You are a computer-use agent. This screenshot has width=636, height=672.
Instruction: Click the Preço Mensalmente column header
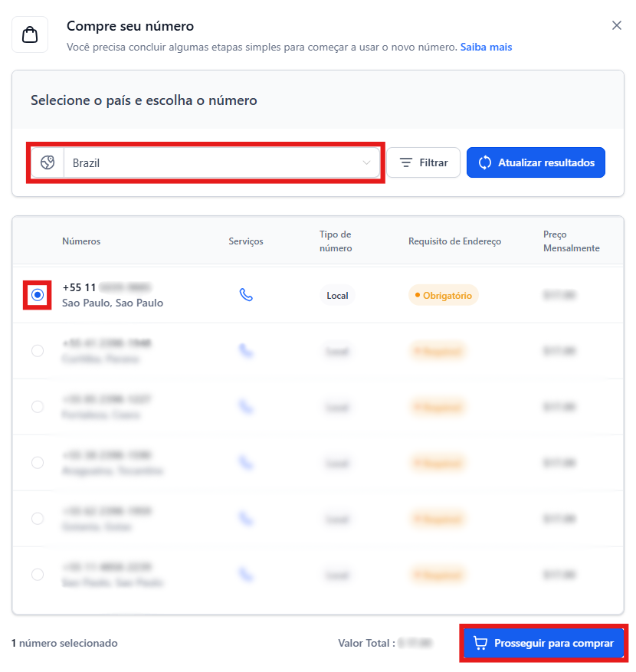[x=571, y=241]
